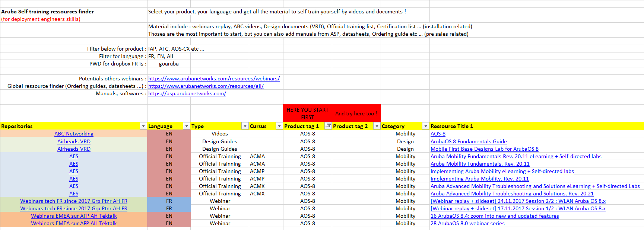
Task: Select the 'Material include : webinars replay' description cell
Action: [310, 26]
